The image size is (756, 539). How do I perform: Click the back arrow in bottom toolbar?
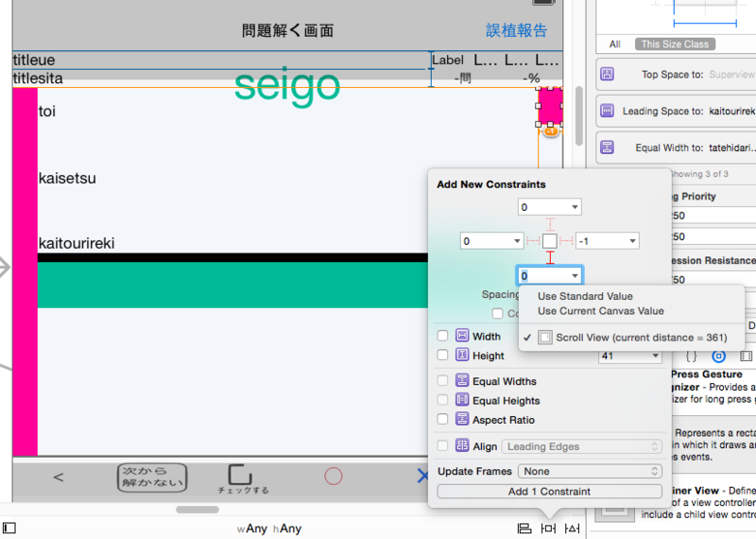(x=59, y=478)
